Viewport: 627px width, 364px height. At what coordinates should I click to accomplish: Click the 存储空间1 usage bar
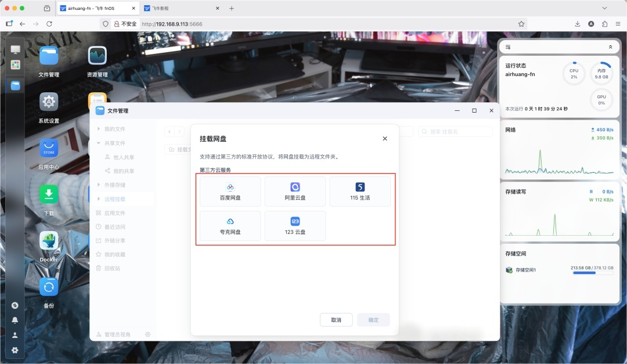593,273
